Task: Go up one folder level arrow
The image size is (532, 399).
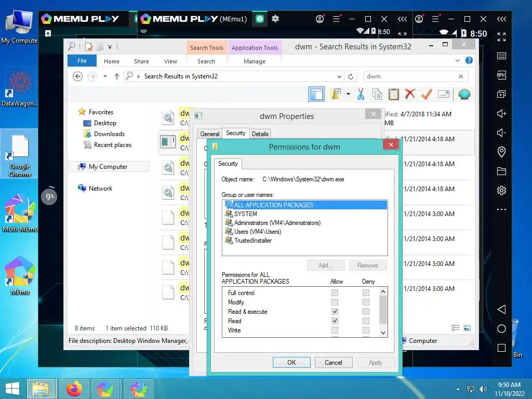Action: point(117,76)
